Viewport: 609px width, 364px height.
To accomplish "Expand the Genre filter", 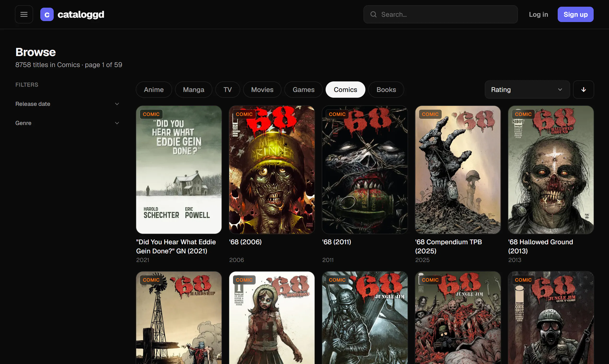I will pyautogui.click(x=67, y=123).
